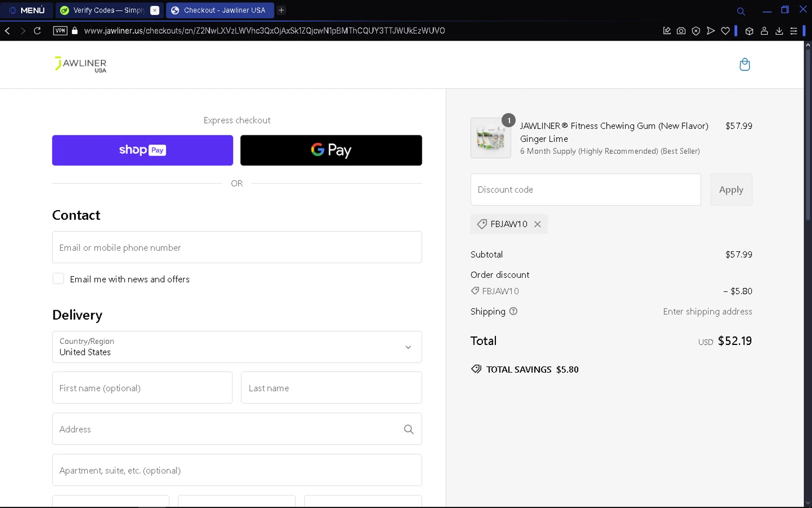Check Email me with news and offers
Viewport: 812px width, 508px height.
(x=58, y=278)
